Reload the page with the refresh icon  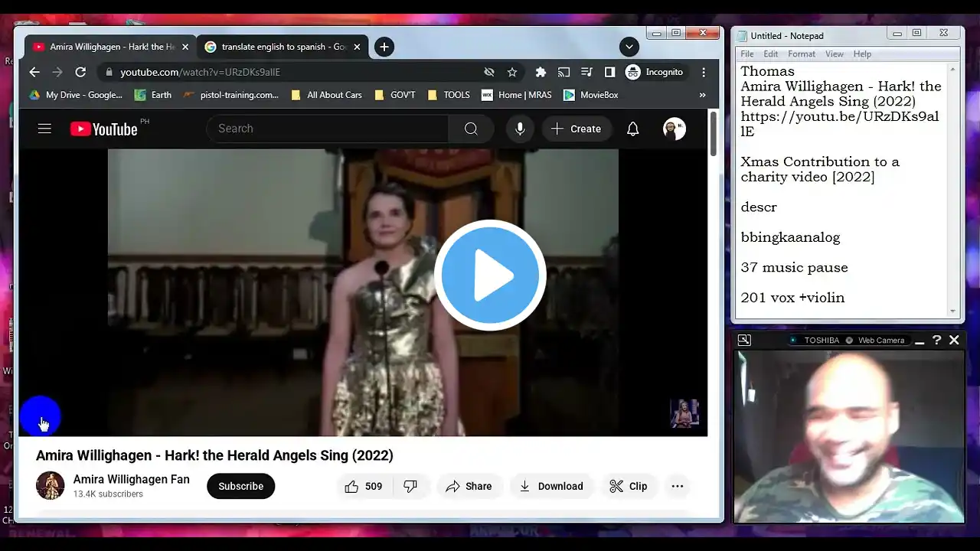80,72
